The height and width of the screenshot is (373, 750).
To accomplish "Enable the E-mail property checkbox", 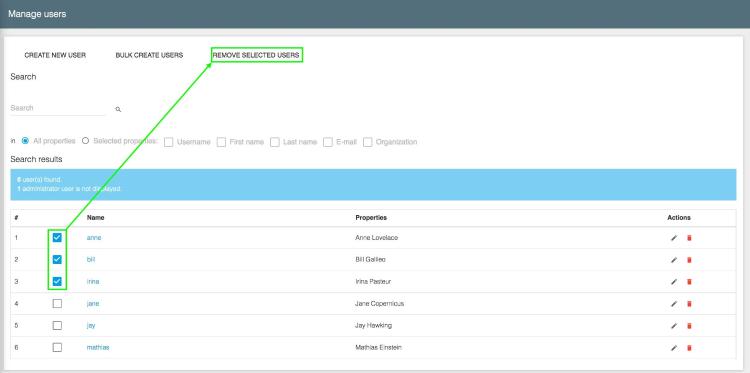I will pos(328,142).
